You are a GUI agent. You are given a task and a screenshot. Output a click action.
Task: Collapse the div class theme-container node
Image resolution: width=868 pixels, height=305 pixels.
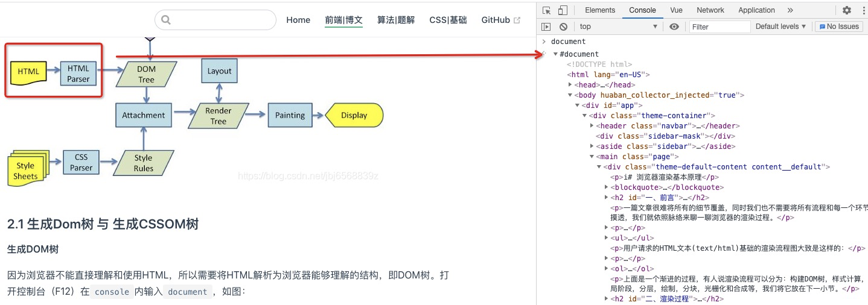[x=584, y=116]
